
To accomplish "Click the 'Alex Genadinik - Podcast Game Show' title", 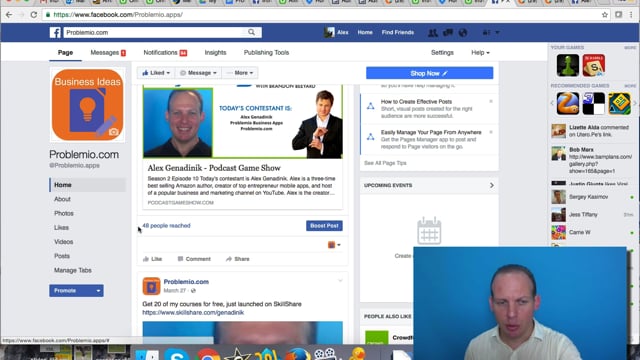I will (214, 168).
